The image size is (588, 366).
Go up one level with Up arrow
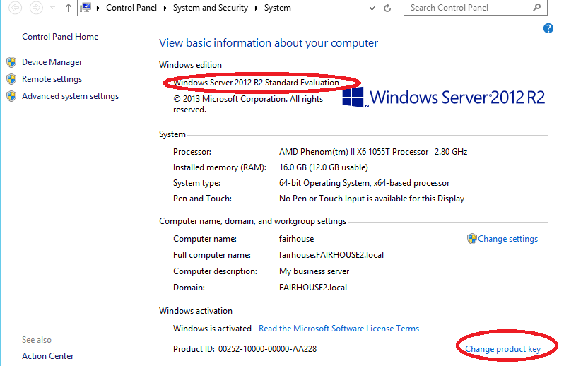(68, 8)
